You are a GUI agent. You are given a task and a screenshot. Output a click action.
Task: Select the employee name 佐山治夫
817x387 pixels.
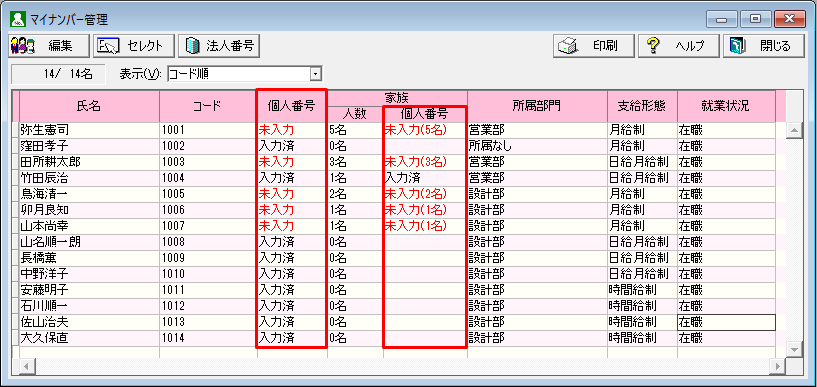tap(45, 322)
